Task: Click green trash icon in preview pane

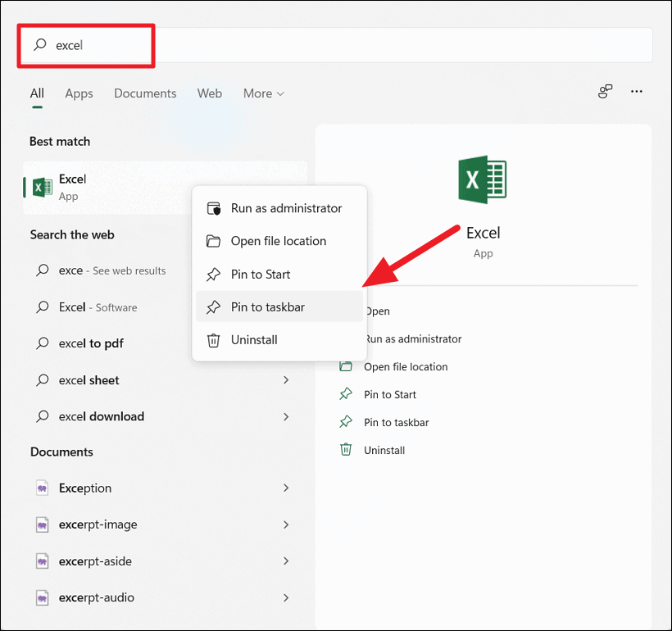Action: click(x=346, y=450)
